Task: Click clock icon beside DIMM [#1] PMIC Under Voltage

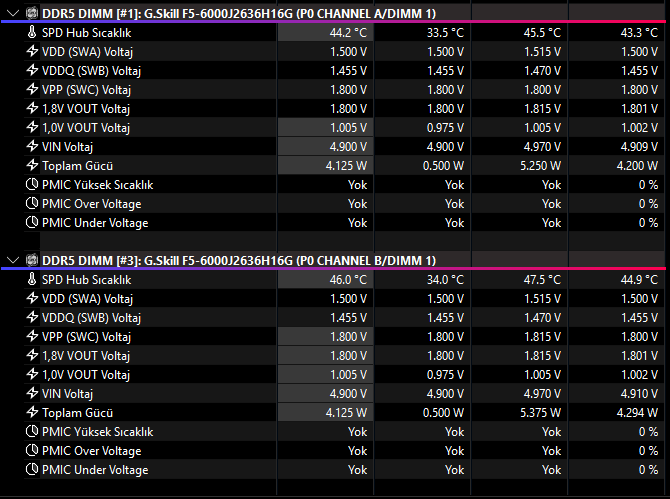Action: 32,223
